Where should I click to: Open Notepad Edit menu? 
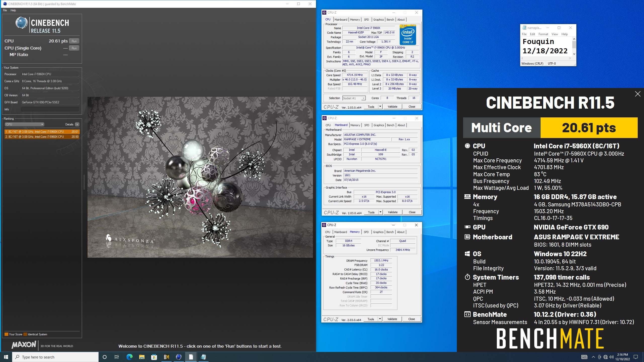click(533, 34)
